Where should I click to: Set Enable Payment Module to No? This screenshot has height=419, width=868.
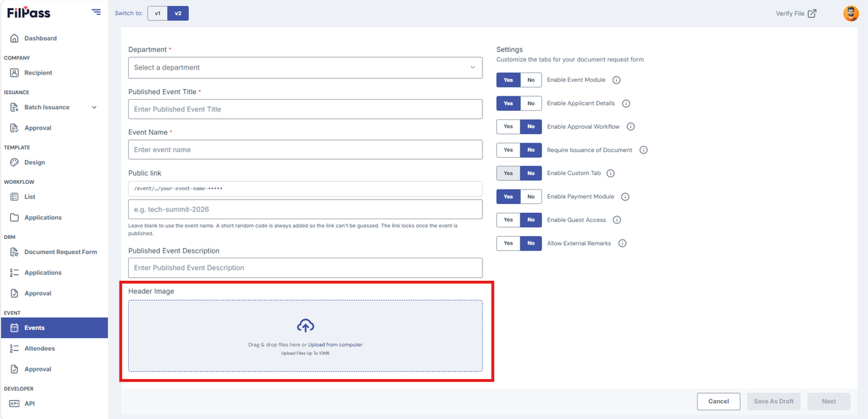[x=531, y=196]
